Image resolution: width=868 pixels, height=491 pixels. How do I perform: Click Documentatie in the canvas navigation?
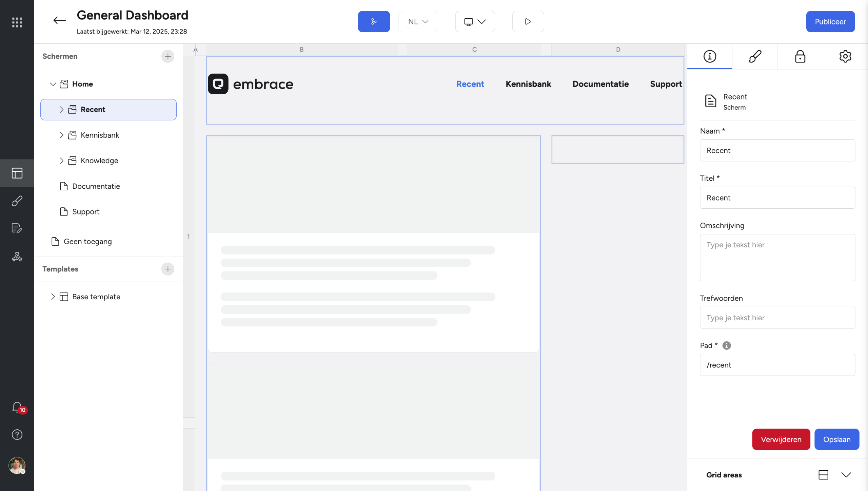coord(600,84)
